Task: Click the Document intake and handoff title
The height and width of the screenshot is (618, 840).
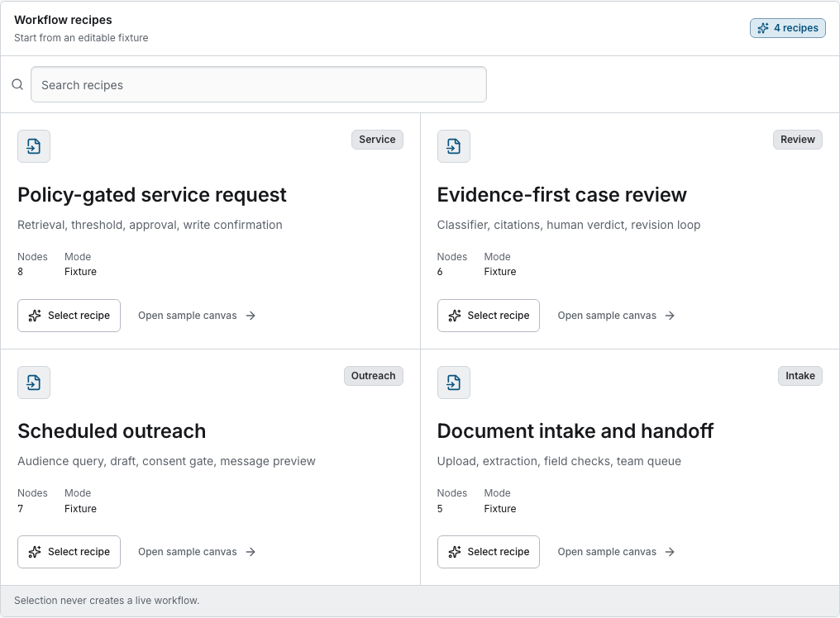Action: [575, 431]
